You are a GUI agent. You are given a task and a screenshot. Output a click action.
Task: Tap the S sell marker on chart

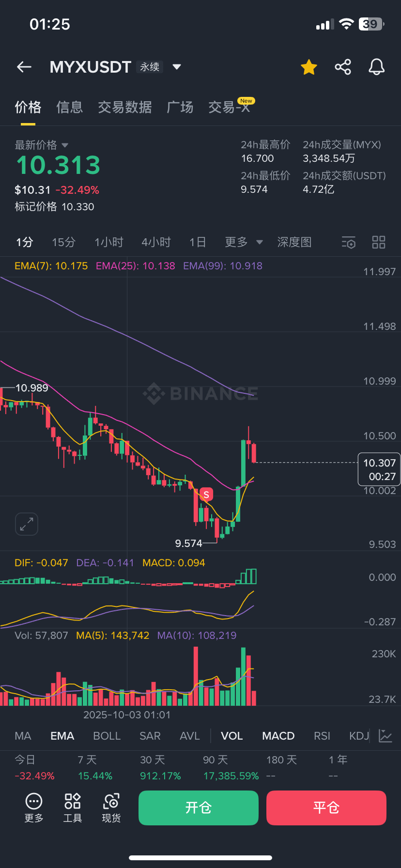206,495
